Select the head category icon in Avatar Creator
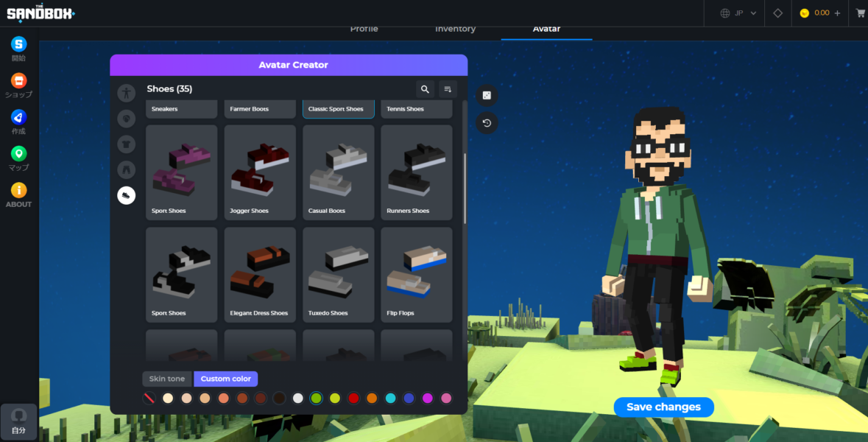This screenshot has width=868, height=442. coord(126,119)
